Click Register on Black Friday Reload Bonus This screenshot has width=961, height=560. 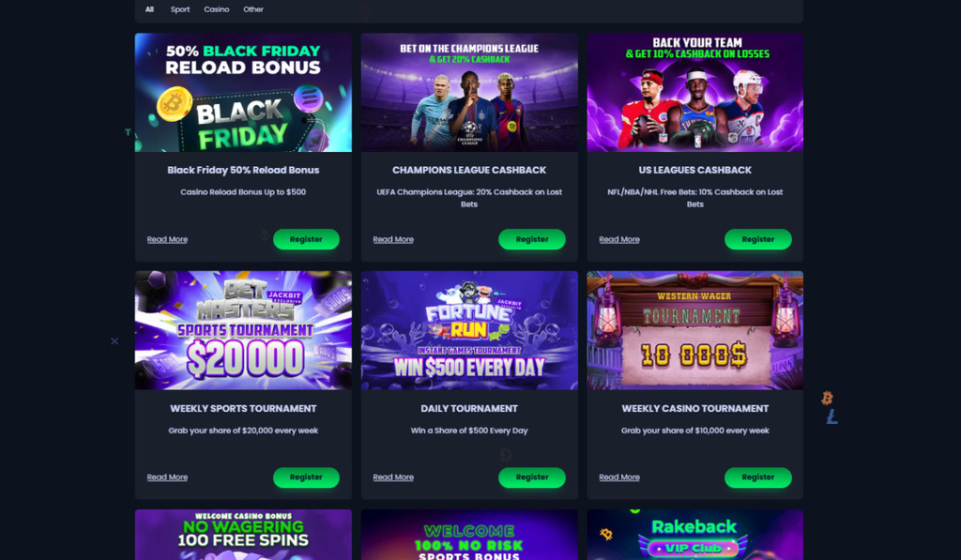(306, 239)
